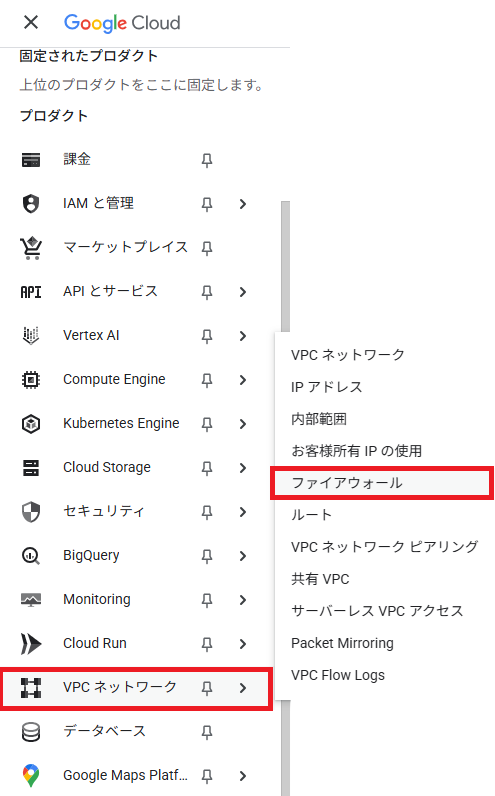This screenshot has height=796, width=495.
Task: Open the マーケットプレイス shopping cart icon
Action: coord(31,248)
